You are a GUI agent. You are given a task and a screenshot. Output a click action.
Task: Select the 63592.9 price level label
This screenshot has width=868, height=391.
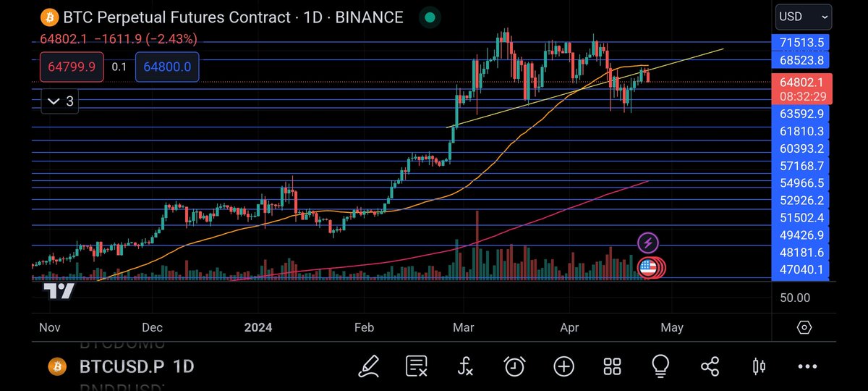click(801, 114)
